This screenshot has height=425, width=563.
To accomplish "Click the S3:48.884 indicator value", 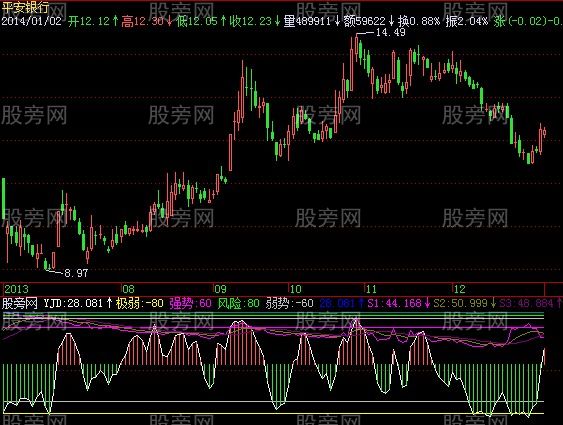I will pos(526,303).
